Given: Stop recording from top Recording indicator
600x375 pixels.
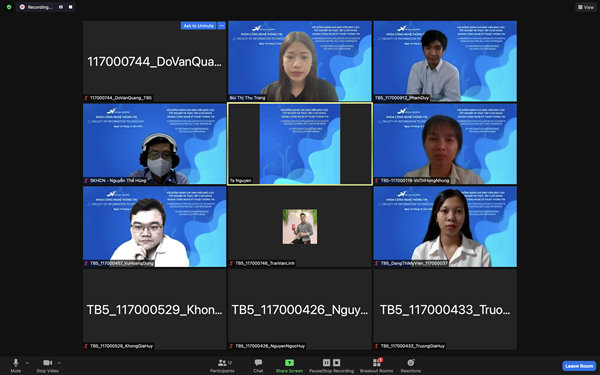Looking at the screenshot, I should click(x=70, y=7).
